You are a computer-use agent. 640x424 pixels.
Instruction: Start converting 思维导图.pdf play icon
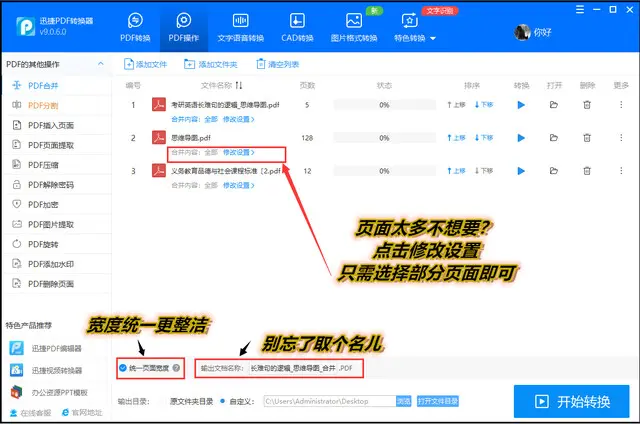[x=521, y=138]
